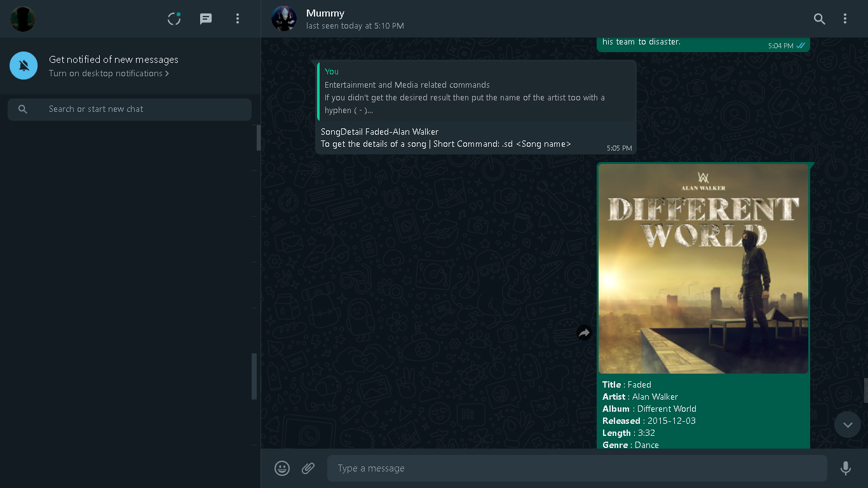Viewport: 868px width, 488px height.
Task: Turn on desktop notifications link
Action: (x=109, y=74)
